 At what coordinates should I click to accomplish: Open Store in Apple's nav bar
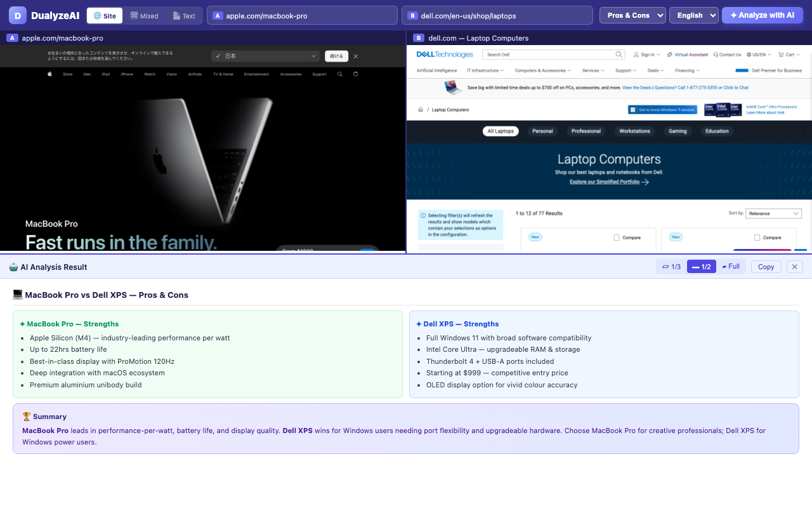click(68, 74)
